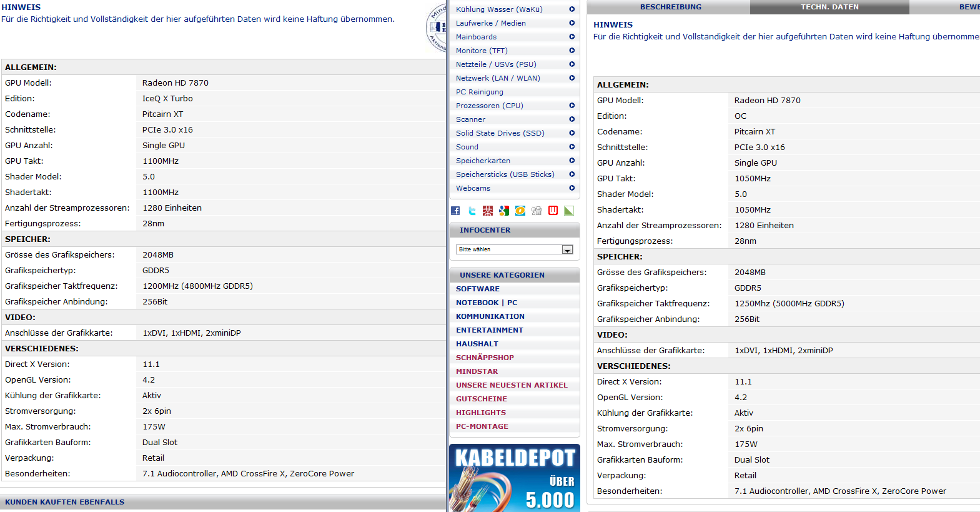Select the 1200MHz (4800MHz GDDR5) value
The width and height of the screenshot is (980, 512).
197,286
